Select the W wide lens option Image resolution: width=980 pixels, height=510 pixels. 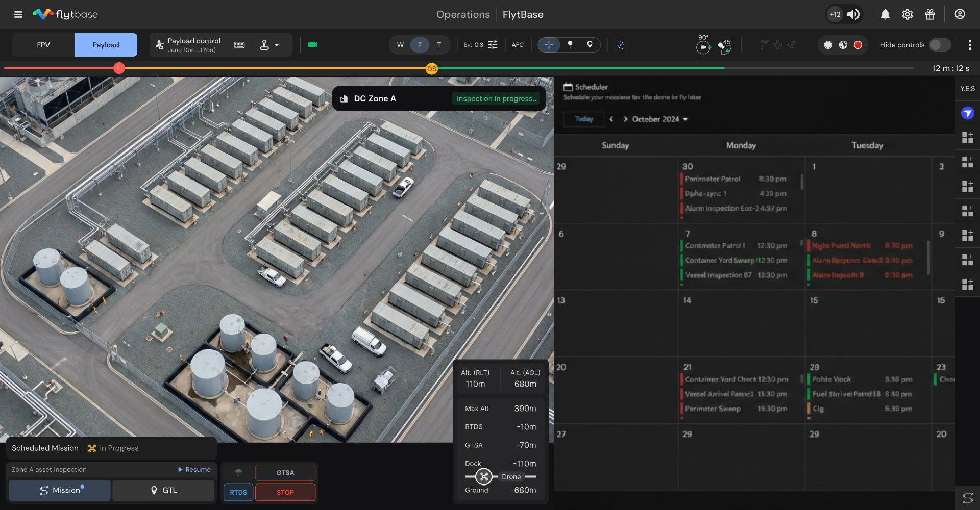tap(400, 45)
